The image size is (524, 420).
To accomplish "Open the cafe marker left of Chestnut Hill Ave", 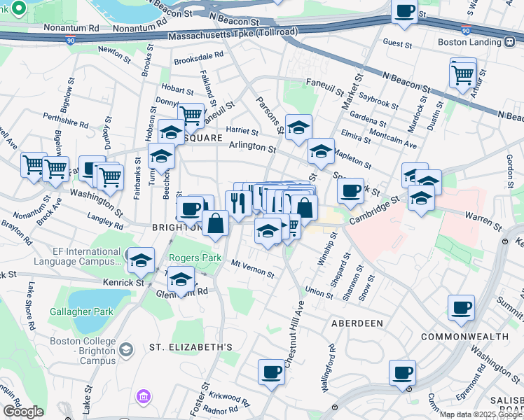I will [x=271, y=374].
